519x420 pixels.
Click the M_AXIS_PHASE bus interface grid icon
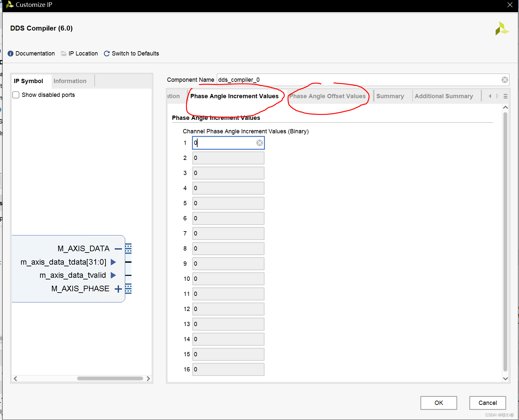pyautogui.click(x=129, y=289)
